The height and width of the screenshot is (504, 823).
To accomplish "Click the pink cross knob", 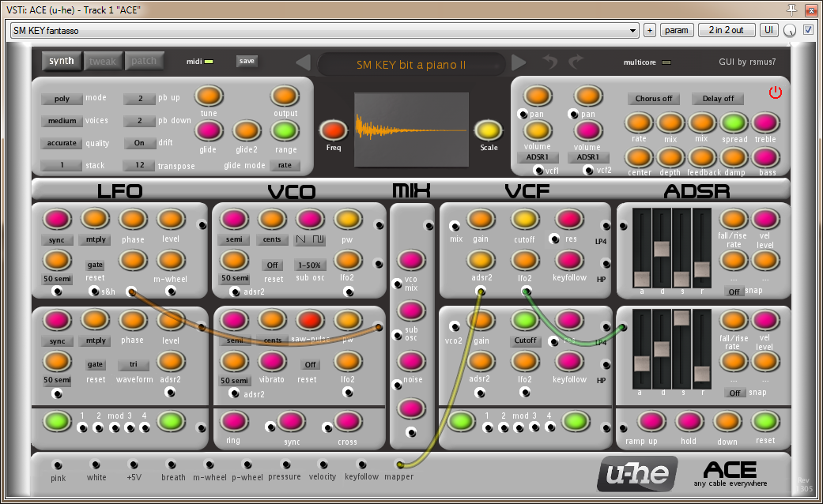I will [x=347, y=422].
